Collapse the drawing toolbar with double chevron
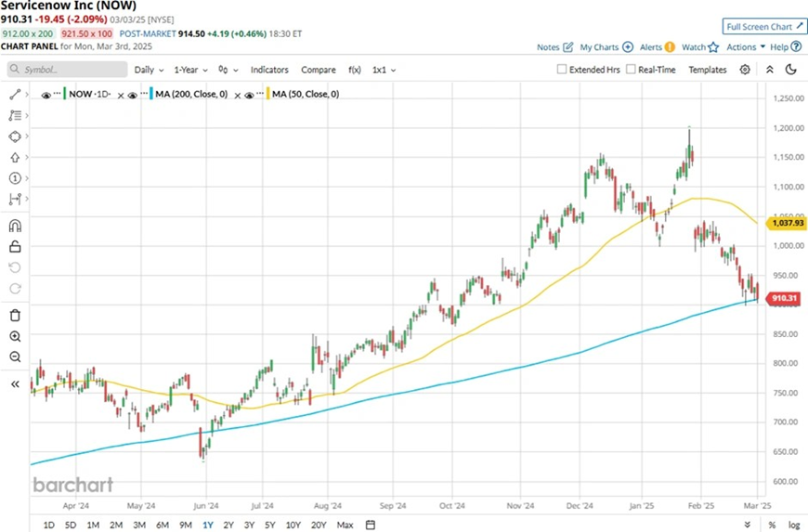The height and width of the screenshot is (532, 808). (x=15, y=383)
